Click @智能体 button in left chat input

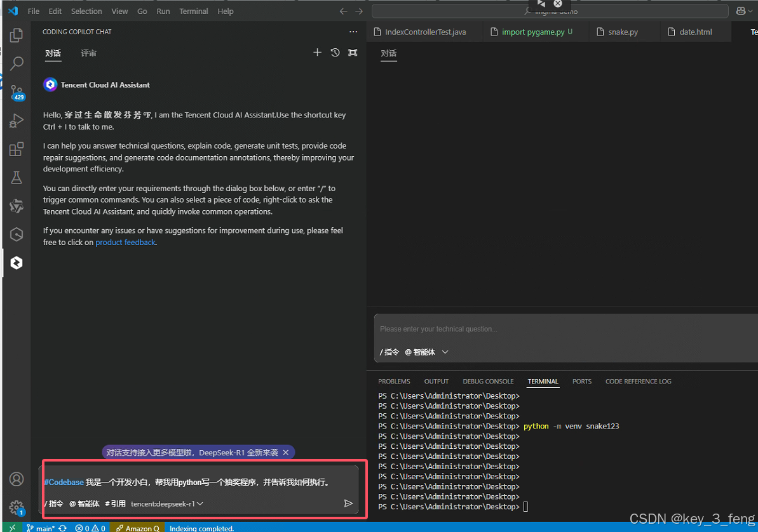point(84,503)
